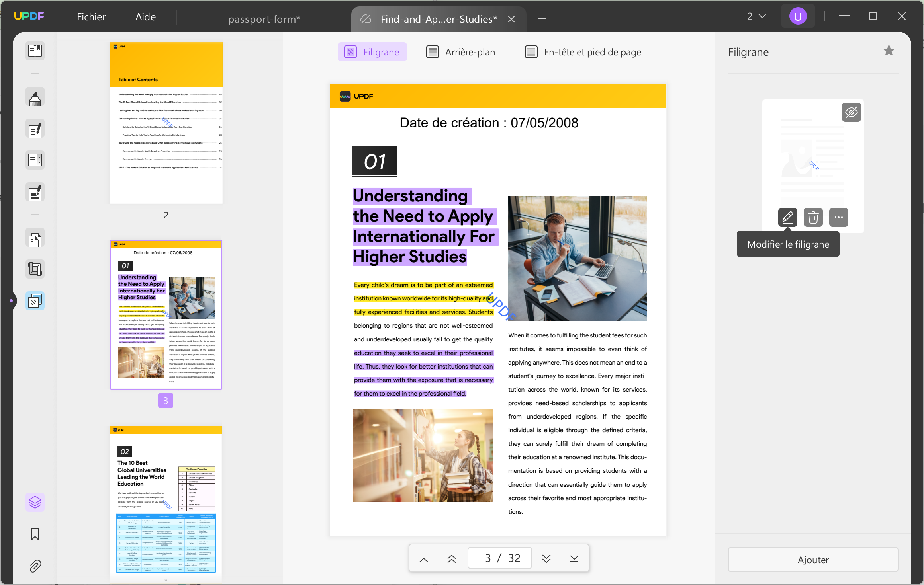The height and width of the screenshot is (585, 924).
Task: Toggle watermark visibility with eye icon
Action: click(x=851, y=112)
